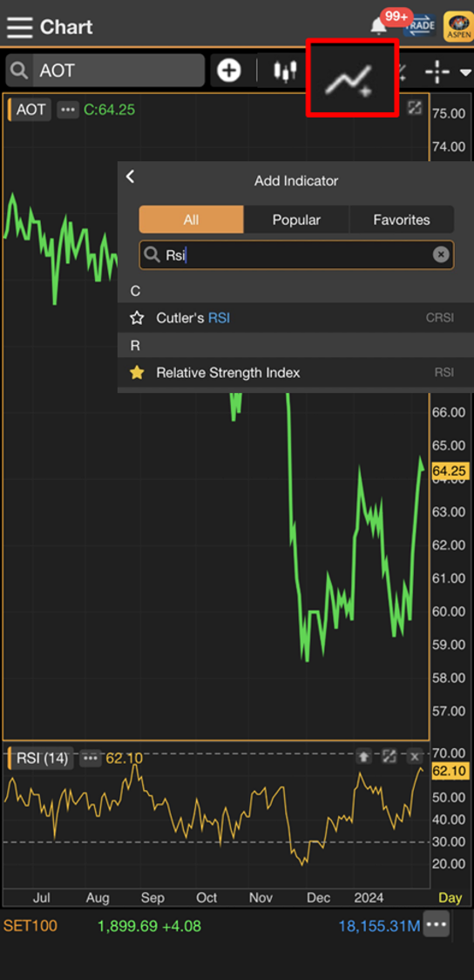Maximize the AOT price chart pane
Image resolution: width=474 pixels, height=980 pixels.
pyautogui.click(x=415, y=107)
